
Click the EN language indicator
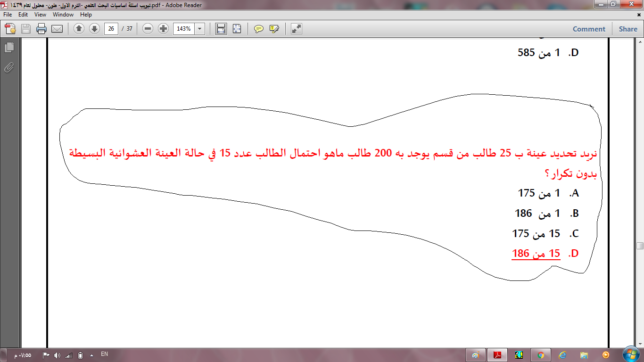coord(104,354)
